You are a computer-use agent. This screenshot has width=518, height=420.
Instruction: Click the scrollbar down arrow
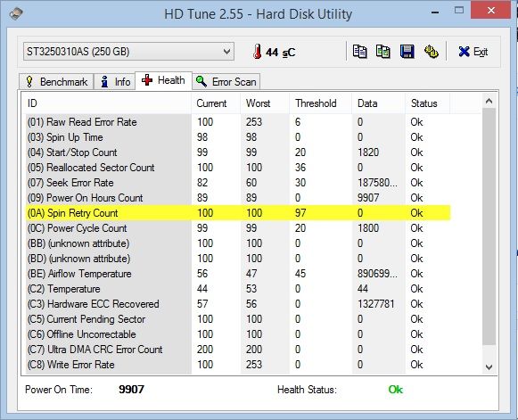(x=489, y=366)
